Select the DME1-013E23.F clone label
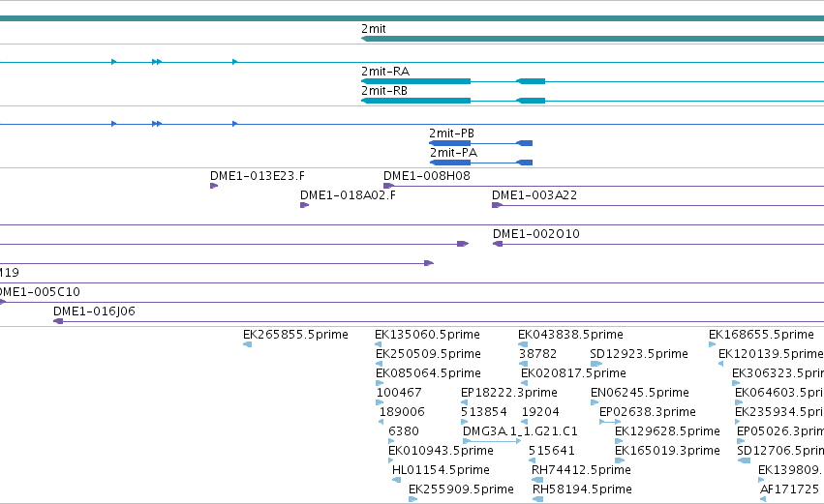This screenshot has width=824, height=504. [x=258, y=176]
